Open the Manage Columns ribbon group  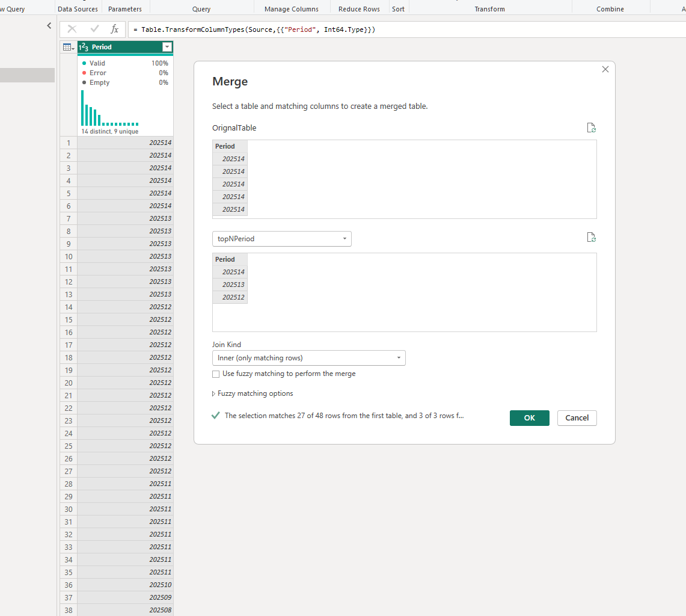tap(292, 9)
